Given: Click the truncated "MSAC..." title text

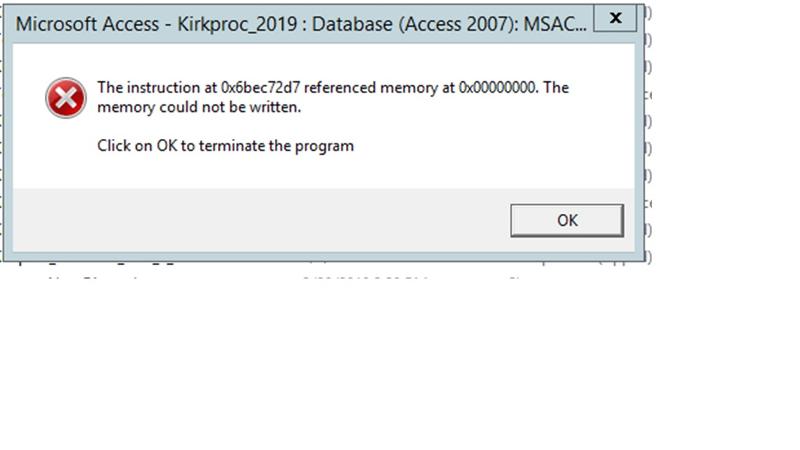Looking at the screenshot, I should pos(555,24).
